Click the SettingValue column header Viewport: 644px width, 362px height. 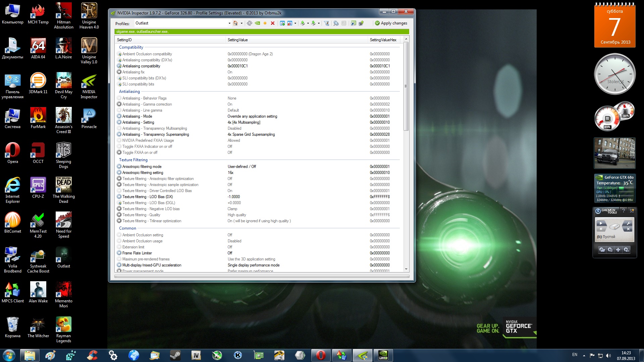tap(237, 40)
